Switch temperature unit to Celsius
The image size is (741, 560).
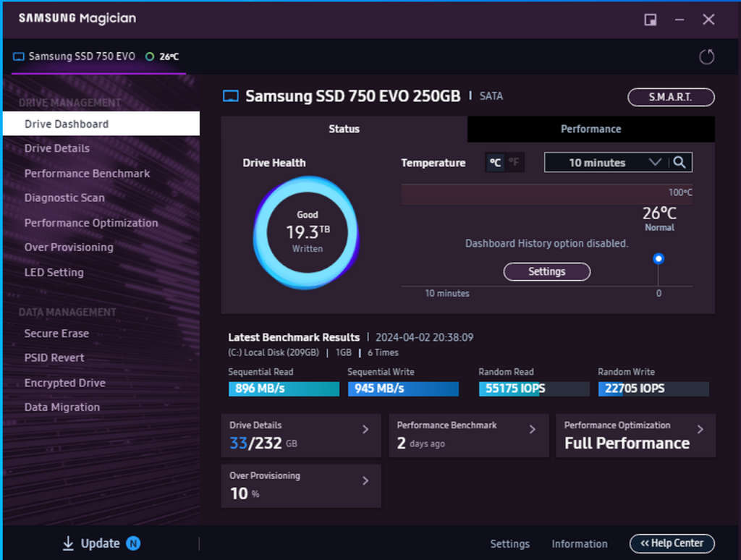click(495, 163)
